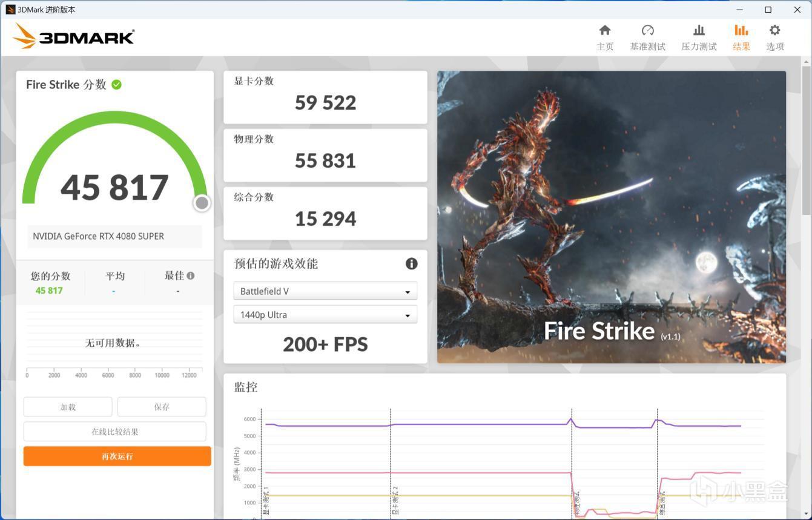Click the 3DMark app icon in title bar
The image size is (812, 520).
tap(10, 10)
